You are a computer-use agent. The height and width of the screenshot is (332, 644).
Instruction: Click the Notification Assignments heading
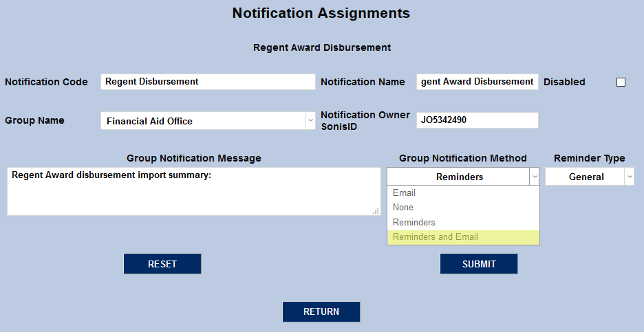pyautogui.click(x=321, y=13)
